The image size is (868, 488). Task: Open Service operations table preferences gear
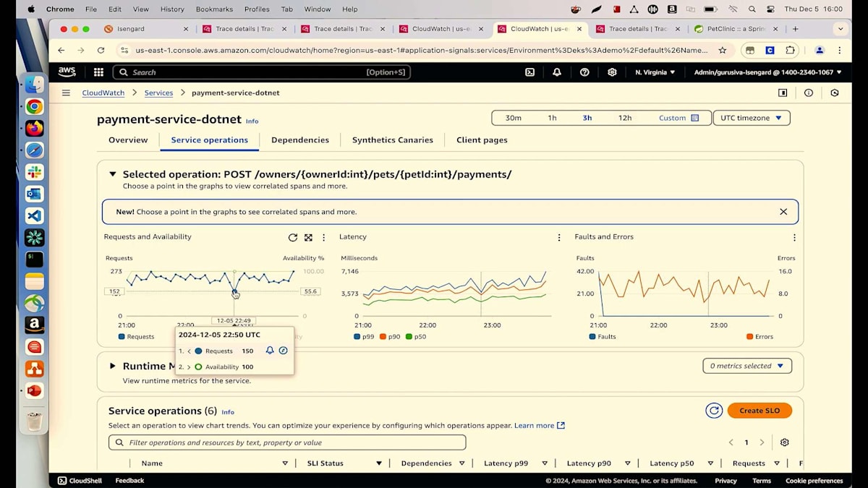click(x=784, y=442)
